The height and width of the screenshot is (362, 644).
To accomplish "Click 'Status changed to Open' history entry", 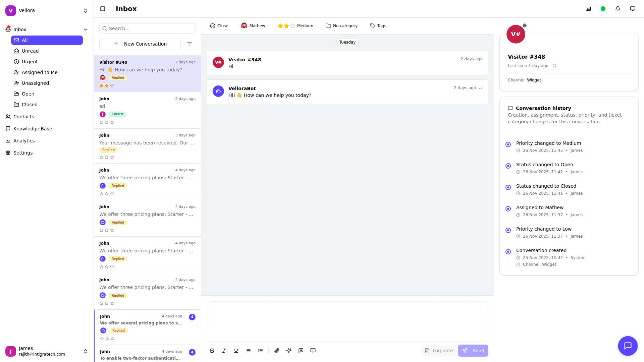I will (544, 165).
